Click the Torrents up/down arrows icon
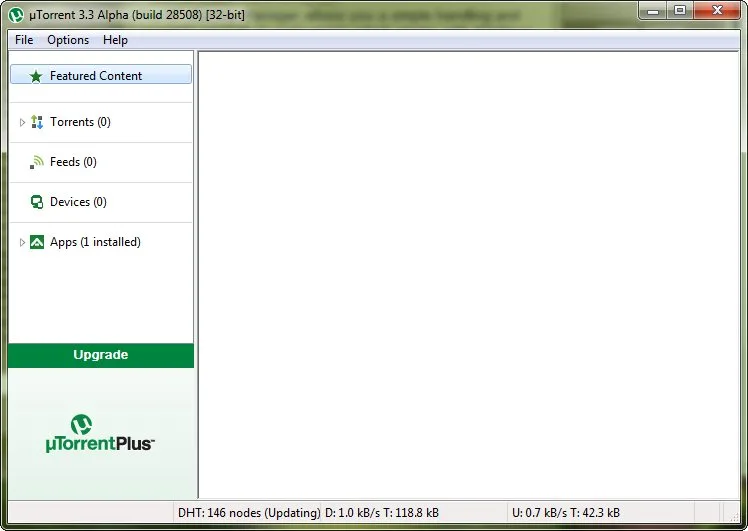Viewport: 748px width, 531px height. [37, 122]
